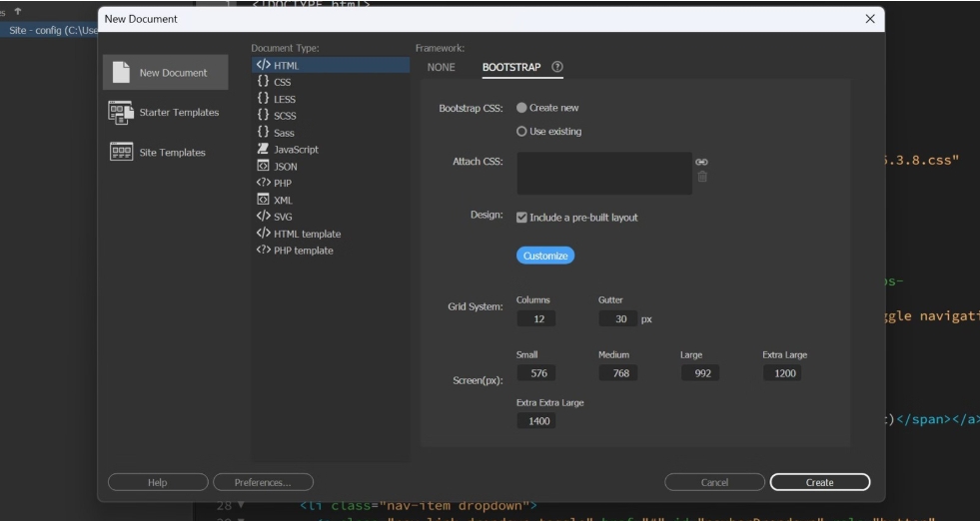980x521 pixels.
Task: Uncheck Include a pre-built layout
Action: click(x=521, y=218)
